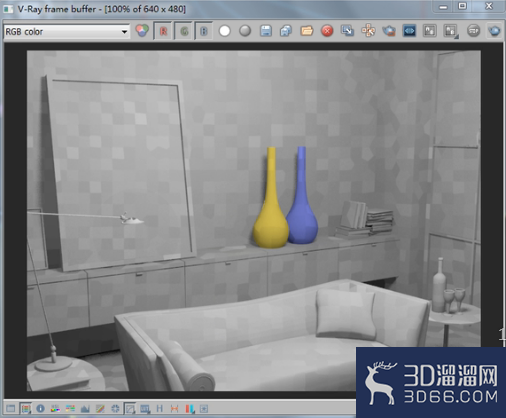Open the LUT correction icon
The width and height of the screenshot is (506, 418).
(145, 408)
